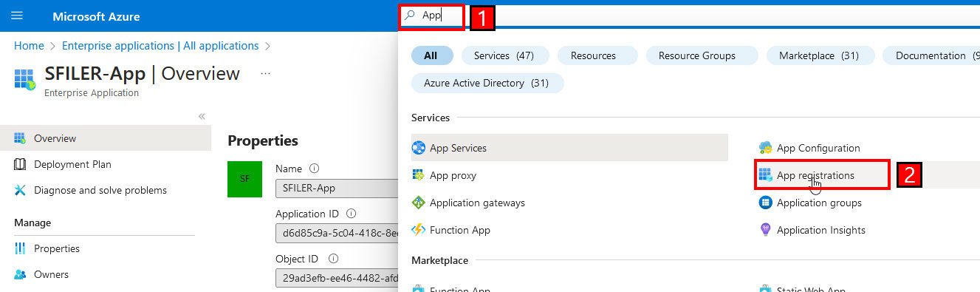Click the Manage section heading

(x=32, y=223)
